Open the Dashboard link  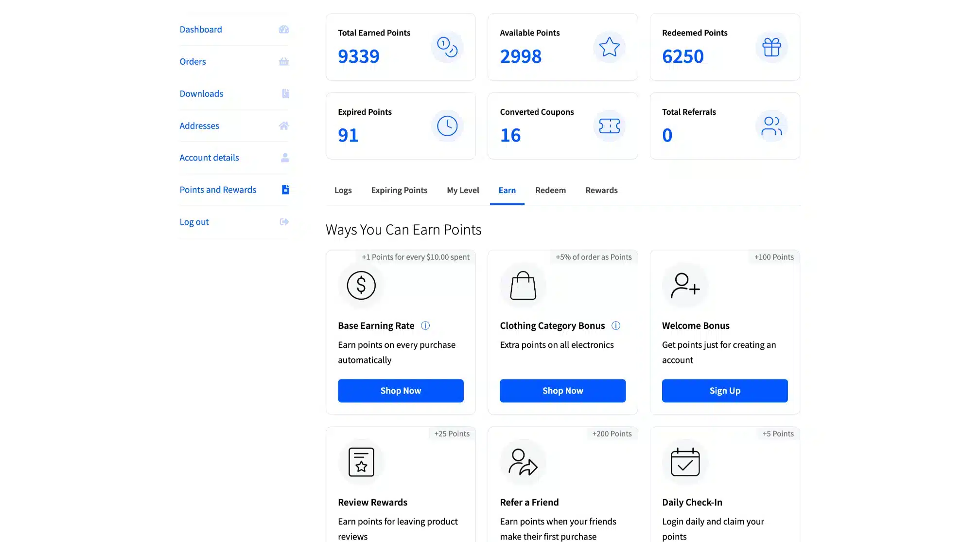(201, 30)
